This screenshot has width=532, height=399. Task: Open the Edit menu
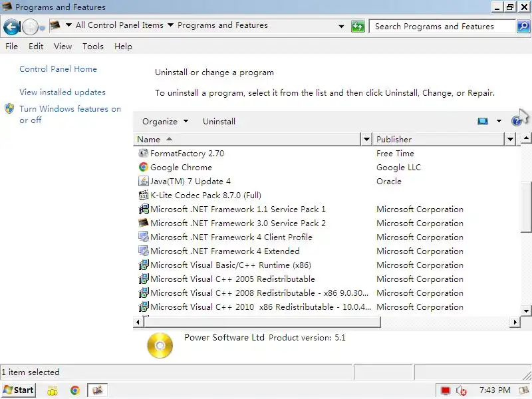pos(36,46)
